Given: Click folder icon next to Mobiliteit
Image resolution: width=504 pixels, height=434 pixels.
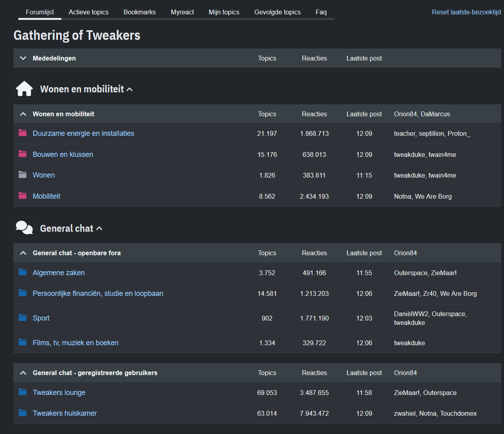Looking at the screenshot, I should click(23, 196).
